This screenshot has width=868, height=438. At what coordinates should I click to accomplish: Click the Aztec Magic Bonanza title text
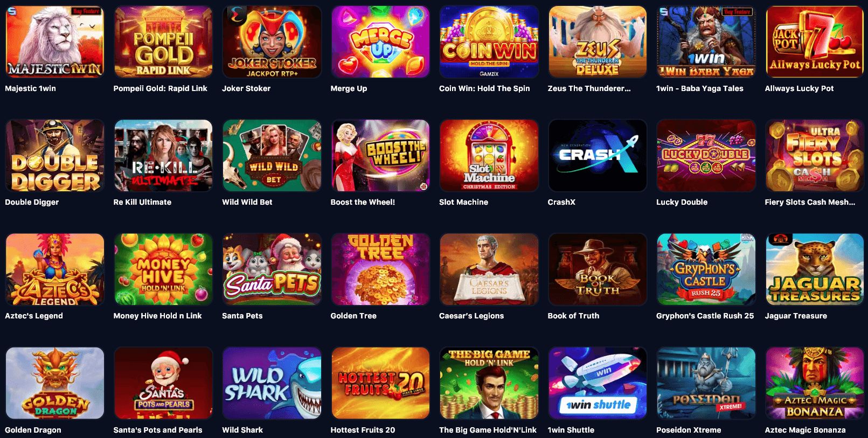(x=805, y=430)
